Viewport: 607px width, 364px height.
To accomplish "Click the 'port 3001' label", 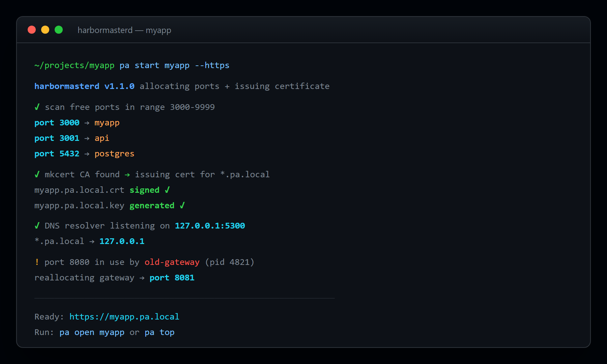I will (x=57, y=138).
